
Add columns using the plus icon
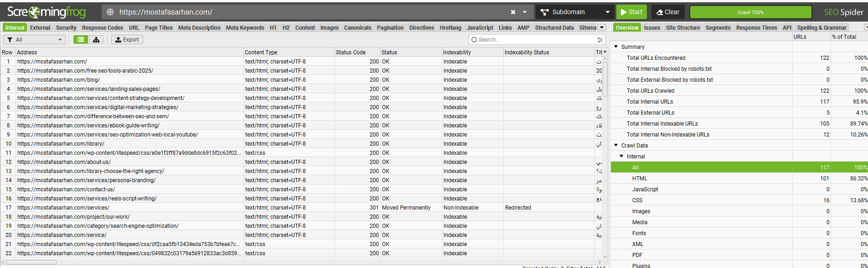[x=604, y=52]
